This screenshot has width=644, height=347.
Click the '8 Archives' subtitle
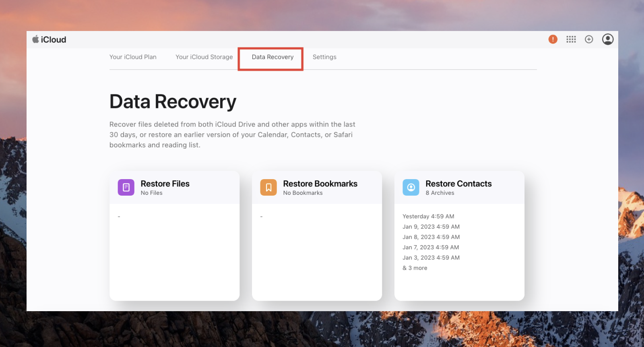[440, 193]
